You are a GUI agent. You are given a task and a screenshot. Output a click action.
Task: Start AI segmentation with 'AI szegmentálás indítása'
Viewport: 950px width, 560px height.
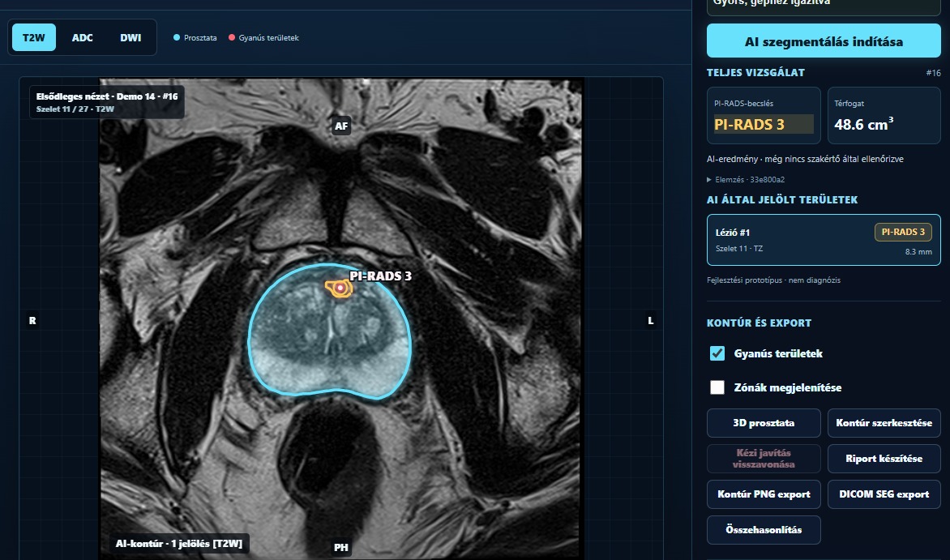click(824, 41)
